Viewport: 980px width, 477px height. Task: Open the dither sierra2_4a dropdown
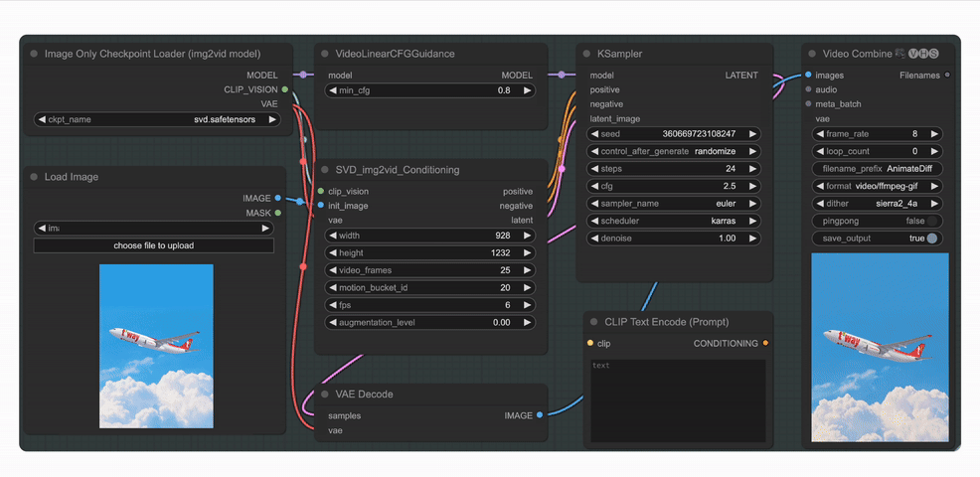(877, 203)
